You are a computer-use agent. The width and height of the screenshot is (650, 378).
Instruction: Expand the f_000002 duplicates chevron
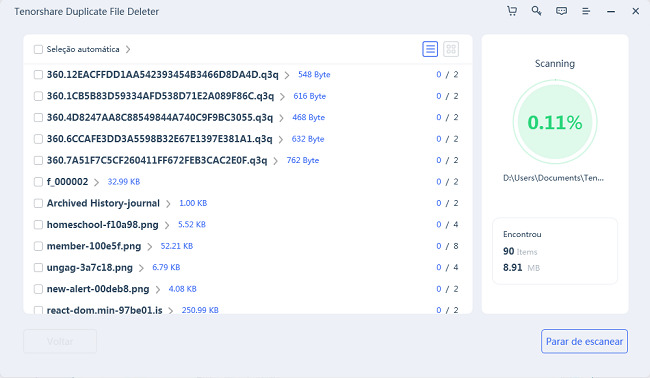[96, 182]
